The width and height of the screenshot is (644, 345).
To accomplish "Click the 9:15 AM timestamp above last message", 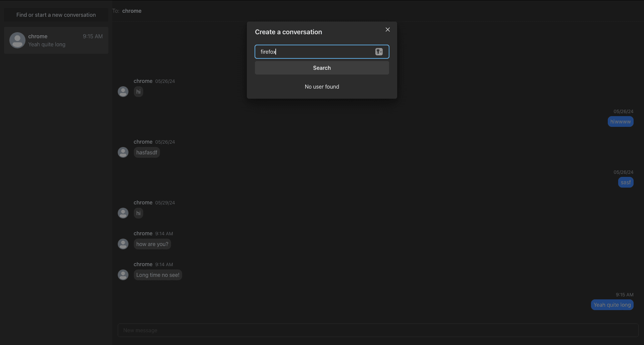I will [x=625, y=295].
